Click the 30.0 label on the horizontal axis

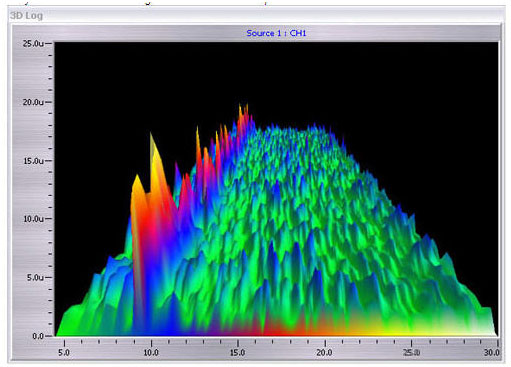492,353
